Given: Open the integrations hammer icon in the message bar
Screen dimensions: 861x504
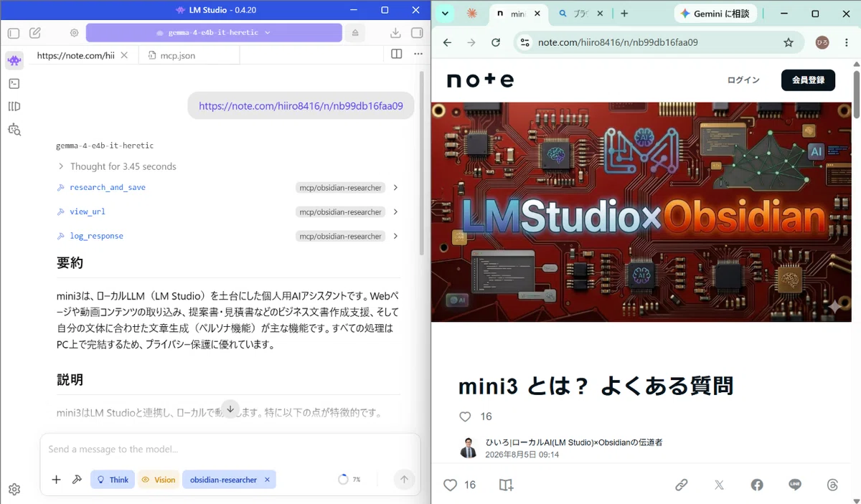Looking at the screenshot, I should pyautogui.click(x=77, y=480).
